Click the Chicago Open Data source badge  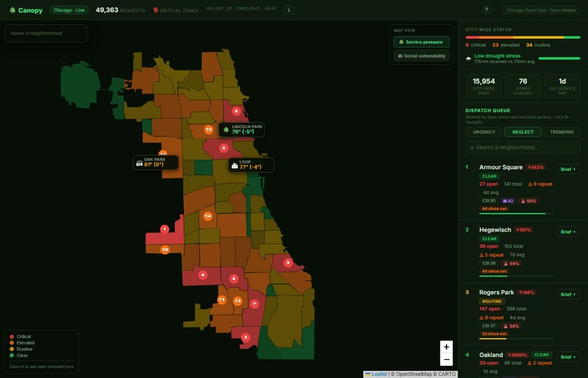(541, 10)
